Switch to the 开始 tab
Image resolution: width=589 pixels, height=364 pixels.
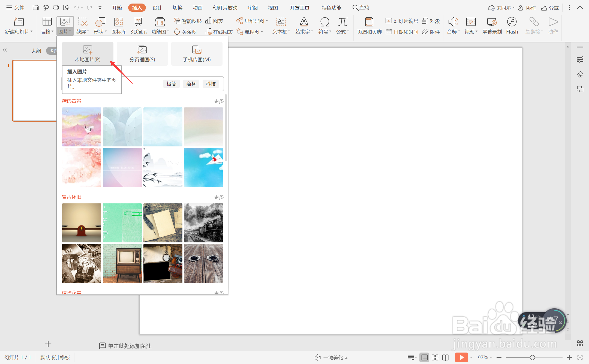point(117,8)
